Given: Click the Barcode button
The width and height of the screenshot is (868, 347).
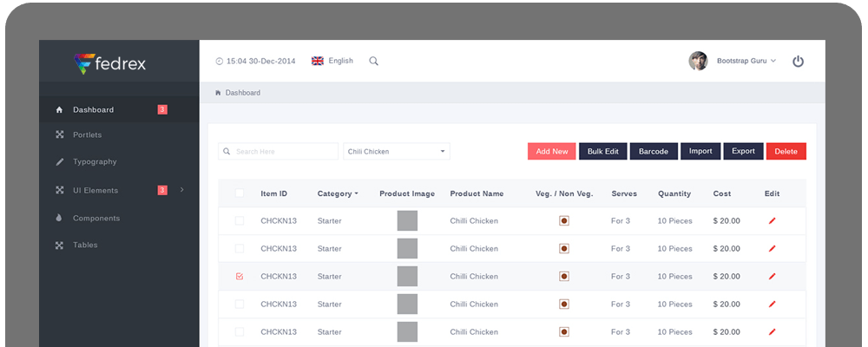Looking at the screenshot, I should [654, 152].
